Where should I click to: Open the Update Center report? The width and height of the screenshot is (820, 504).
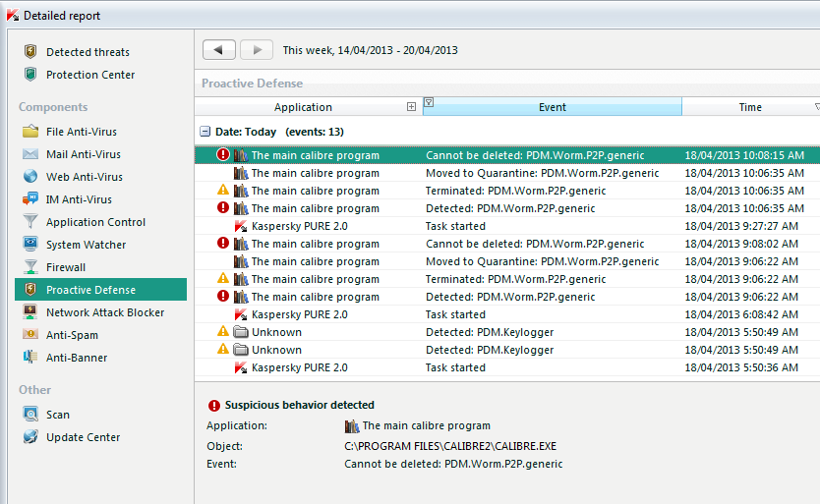tap(84, 437)
